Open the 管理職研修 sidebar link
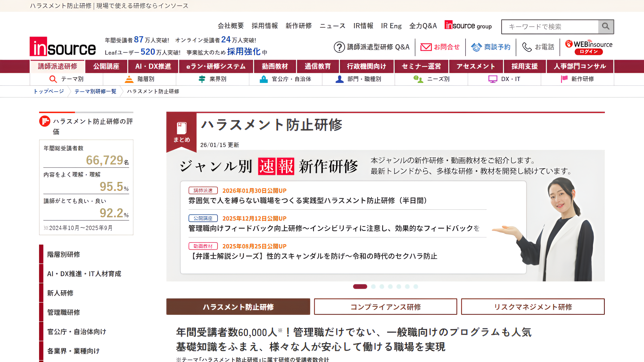This screenshot has height=362, width=644. pyautogui.click(x=63, y=312)
